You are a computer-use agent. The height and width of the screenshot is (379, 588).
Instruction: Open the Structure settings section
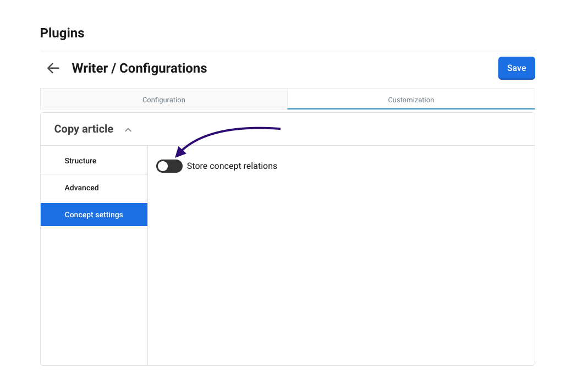[80, 161]
